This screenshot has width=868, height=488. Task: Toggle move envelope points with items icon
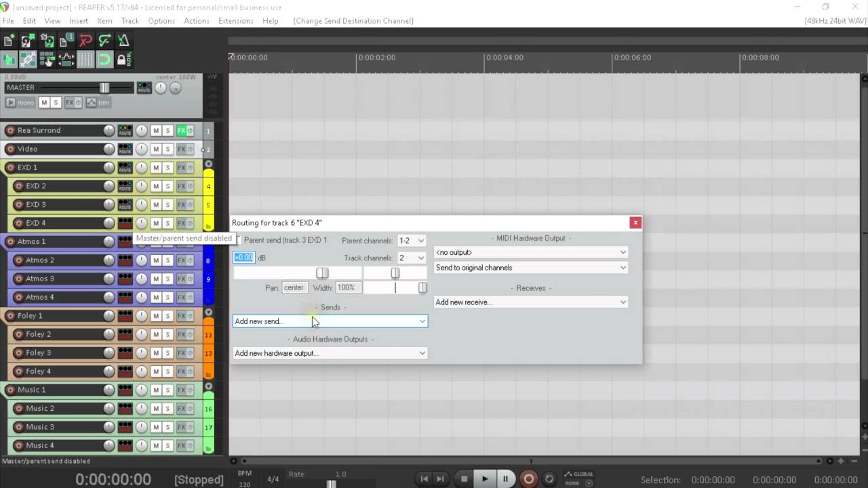pyautogui.click(x=66, y=60)
